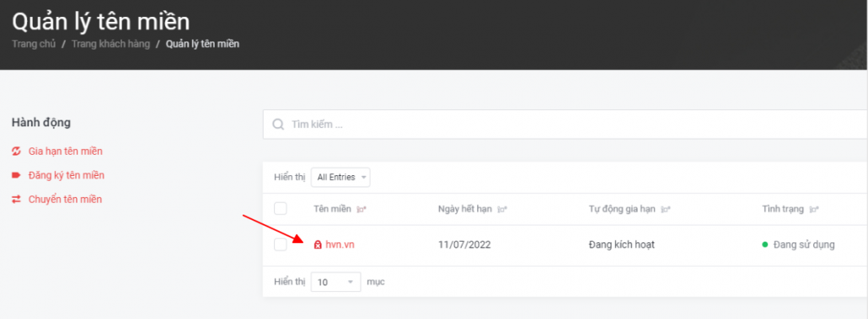Open Đăng ký tên miền action
The width and height of the screenshot is (868, 319).
click(x=67, y=175)
